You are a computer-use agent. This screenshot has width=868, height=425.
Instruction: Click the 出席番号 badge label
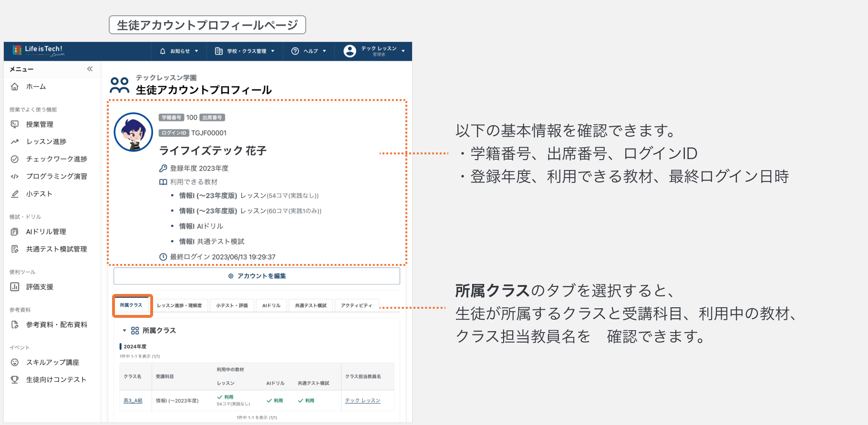(x=212, y=118)
